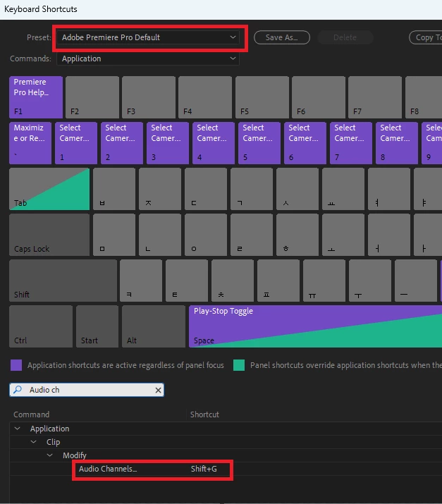Image resolution: width=442 pixels, height=504 pixels.
Task: Open the Preset dropdown showing Adobe Premiere Pro Default
Action: [x=148, y=37]
